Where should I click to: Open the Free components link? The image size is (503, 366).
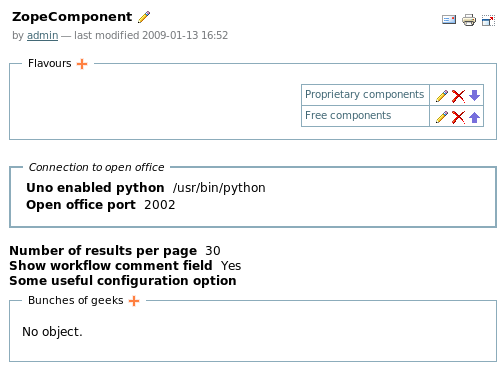pyautogui.click(x=348, y=115)
